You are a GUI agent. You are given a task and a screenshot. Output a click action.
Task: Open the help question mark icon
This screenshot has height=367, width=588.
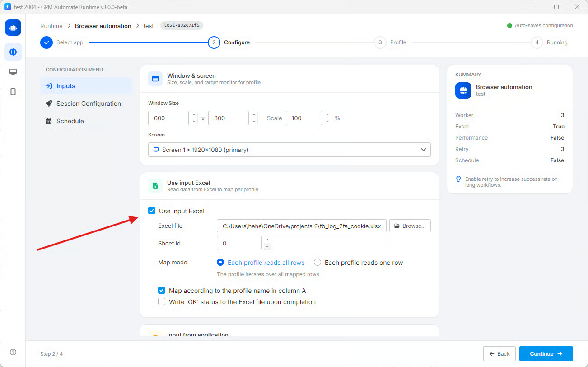tap(13, 352)
